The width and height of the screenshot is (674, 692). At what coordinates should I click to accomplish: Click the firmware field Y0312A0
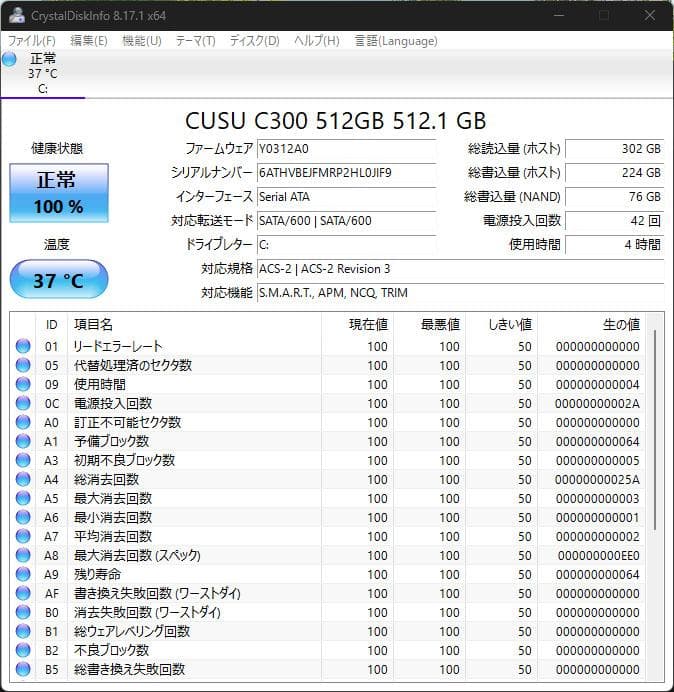click(346, 149)
